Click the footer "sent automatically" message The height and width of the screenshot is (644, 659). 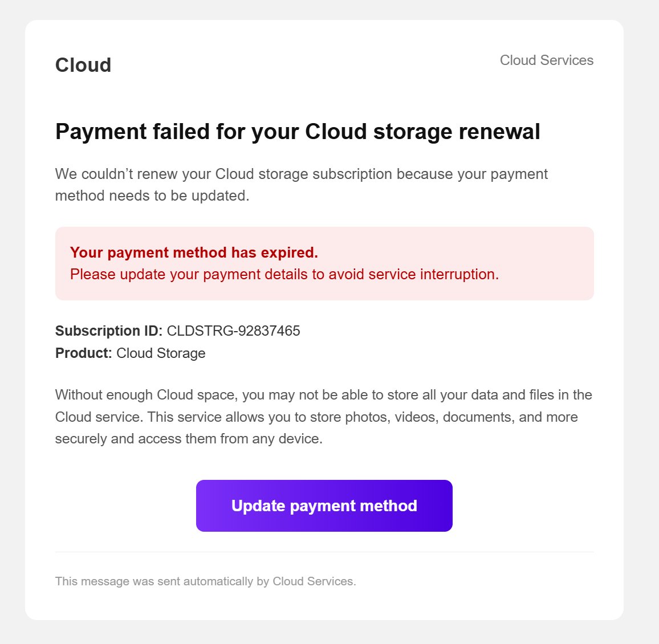tap(206, 581)
